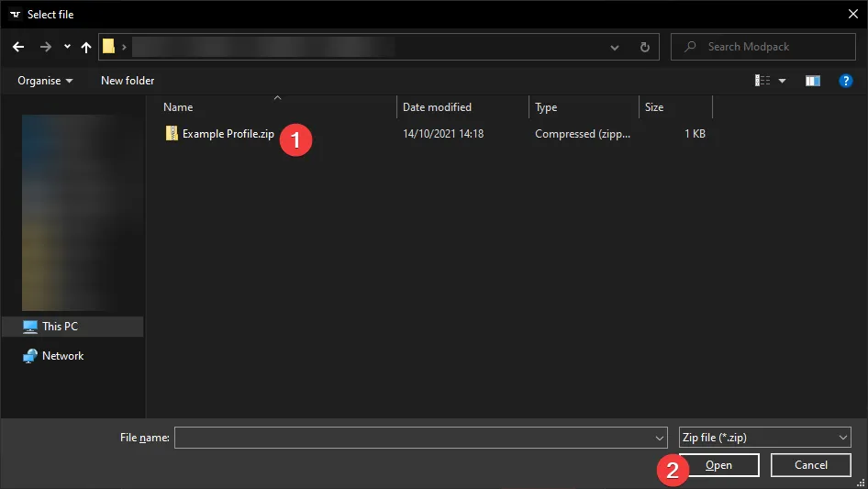868x489 pixels.
Task: Refresh the current folder
Action: 644,47
